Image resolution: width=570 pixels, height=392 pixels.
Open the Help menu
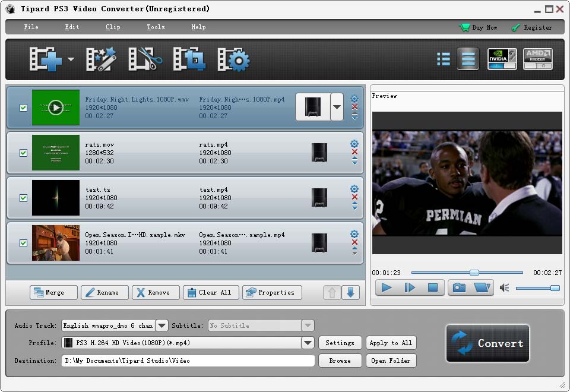[x=198, y=27]
